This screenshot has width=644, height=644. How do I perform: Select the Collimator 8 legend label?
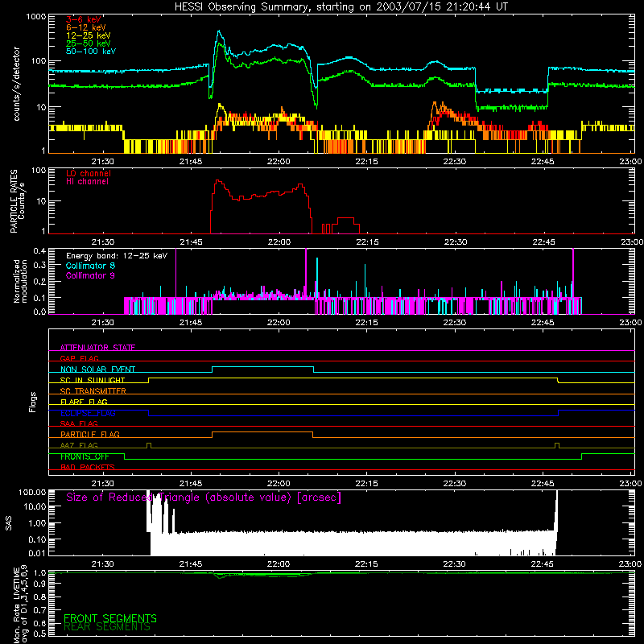90,266
